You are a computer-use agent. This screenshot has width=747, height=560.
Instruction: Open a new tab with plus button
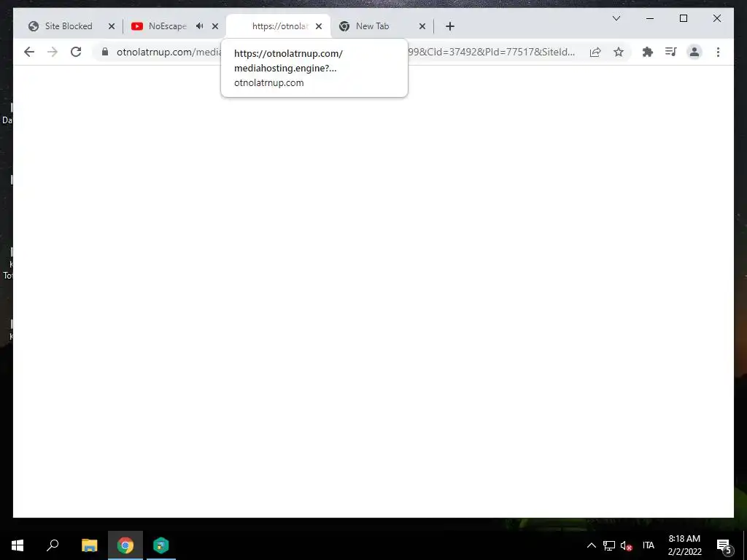(x=449, y=26)
